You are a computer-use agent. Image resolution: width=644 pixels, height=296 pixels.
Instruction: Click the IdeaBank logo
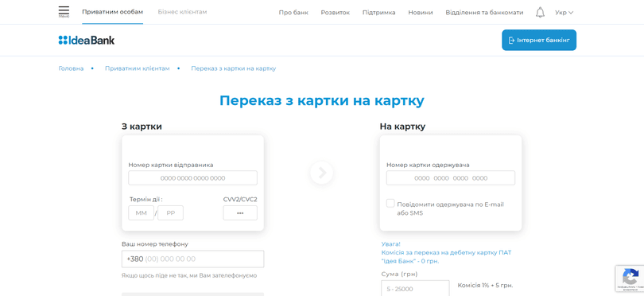click(86, 40)
